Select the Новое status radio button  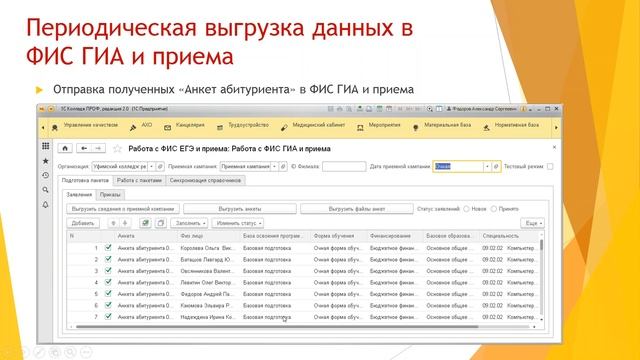point(466,209)
